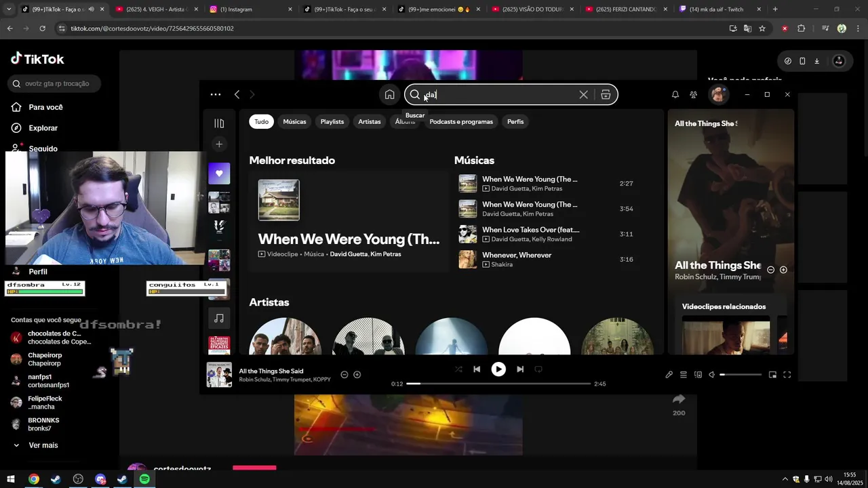
Task: Select the Tudo filter chip
Action: point(261,121)
